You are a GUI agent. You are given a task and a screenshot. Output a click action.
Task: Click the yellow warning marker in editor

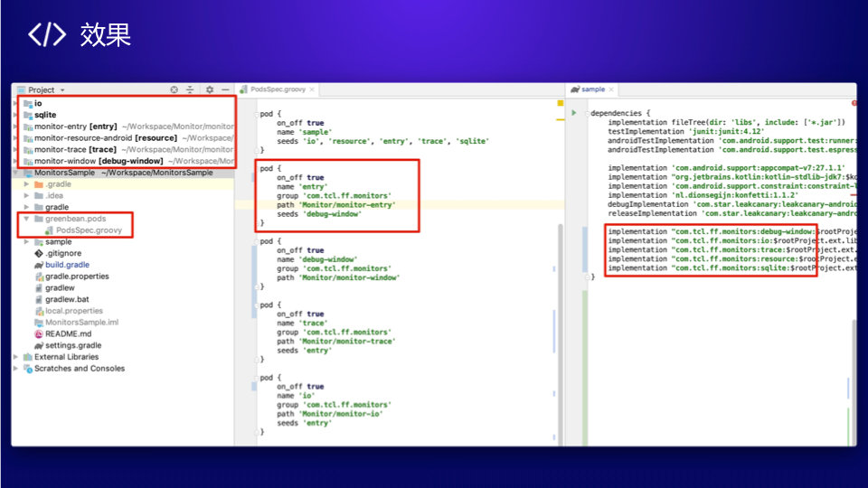(x=561, y=103)
